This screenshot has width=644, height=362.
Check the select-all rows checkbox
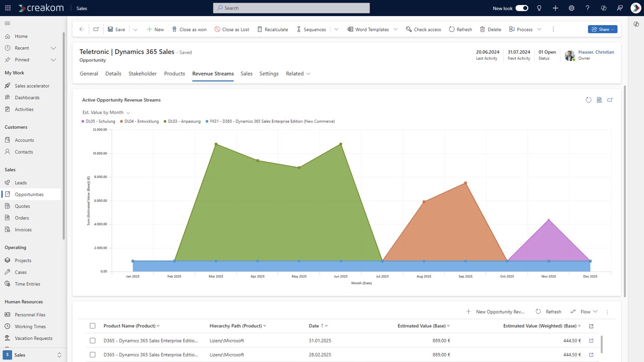tap(93, 326)
